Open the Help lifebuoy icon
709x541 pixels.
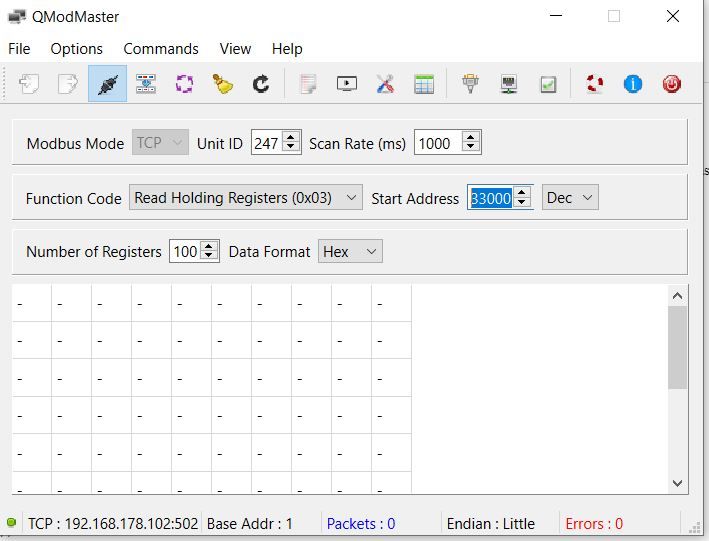click(595, 84)
